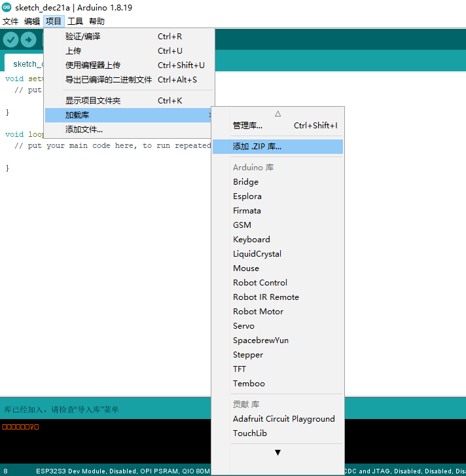466x476 pixels.
Task: Include the Temboo library
Action: (278, 384)
